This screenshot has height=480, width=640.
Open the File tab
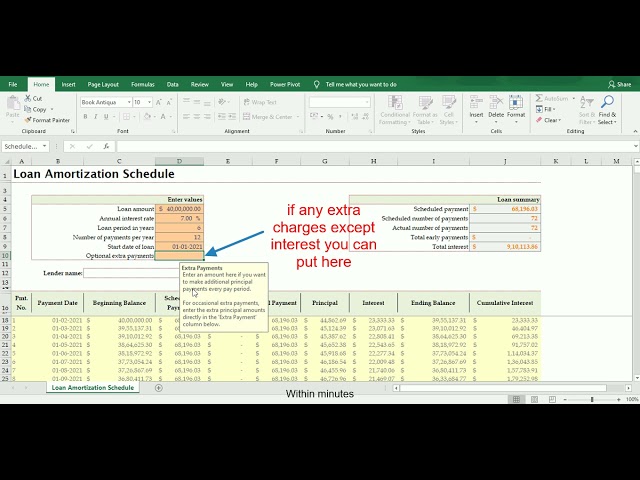pos(13,84)
